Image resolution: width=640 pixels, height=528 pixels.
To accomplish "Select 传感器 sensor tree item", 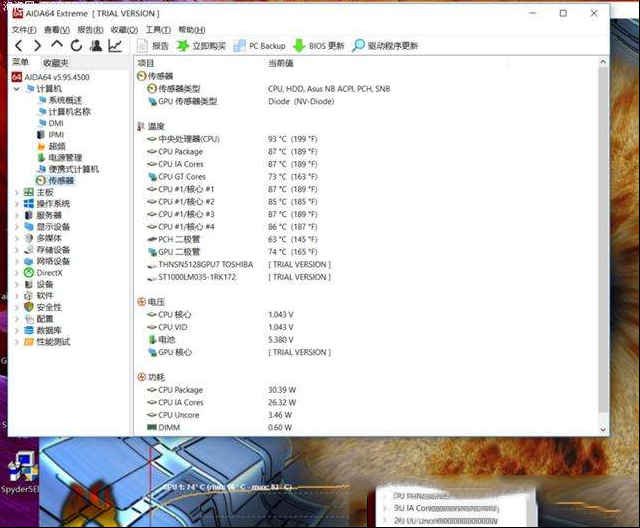I will (55, 180).
